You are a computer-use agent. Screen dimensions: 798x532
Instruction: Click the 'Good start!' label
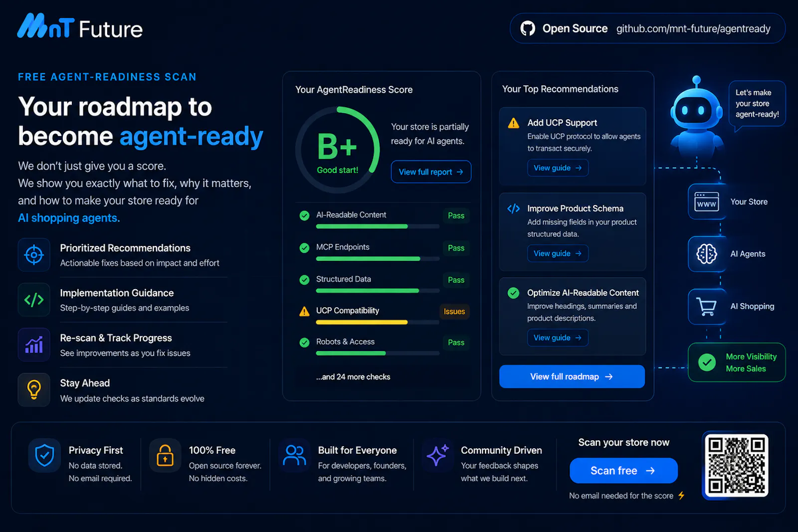click(x=338, y=170)
